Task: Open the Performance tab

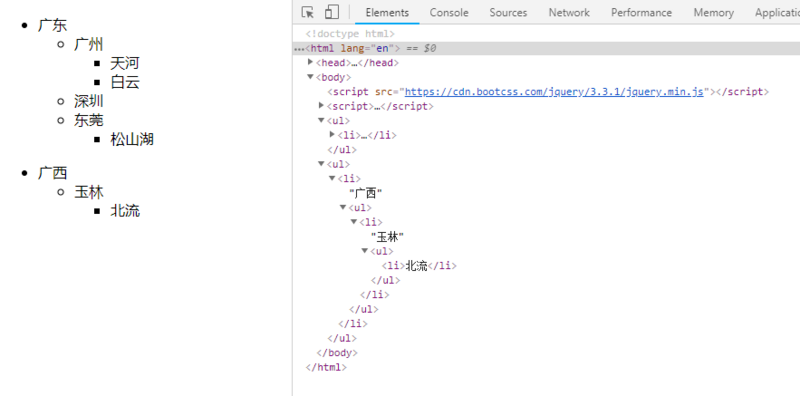Action: [x=641, y=12]
